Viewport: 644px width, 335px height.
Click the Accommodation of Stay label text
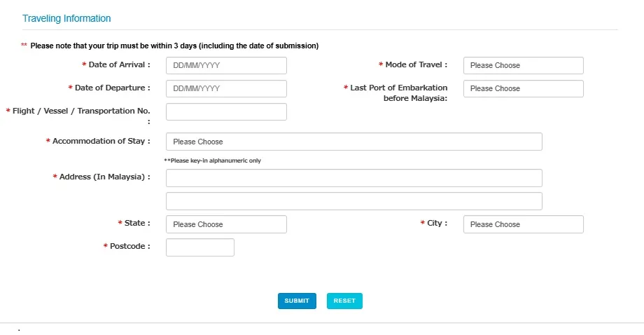pyautogui.click(x=101, y=141)
